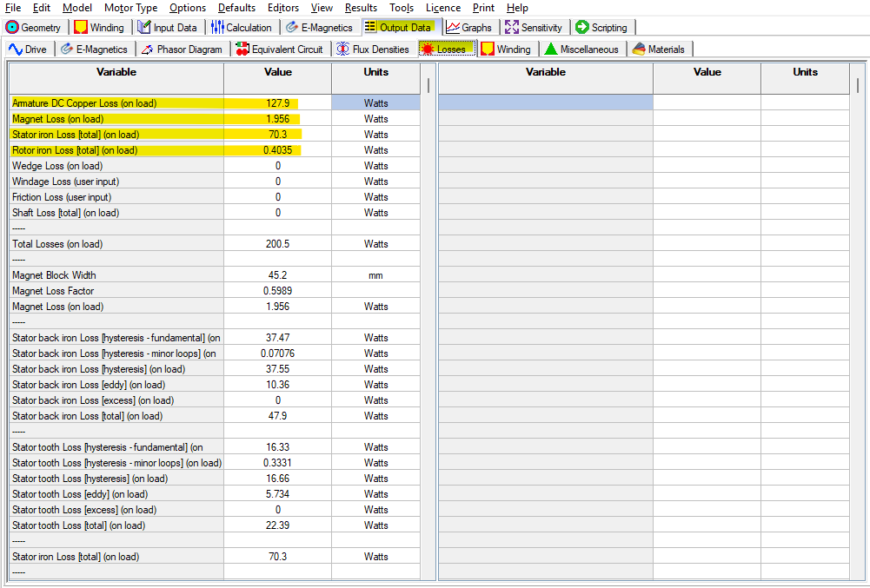Switch to the Output Data tab
The height and width of the screenshot is (588, 870).
tap(401, 27)
